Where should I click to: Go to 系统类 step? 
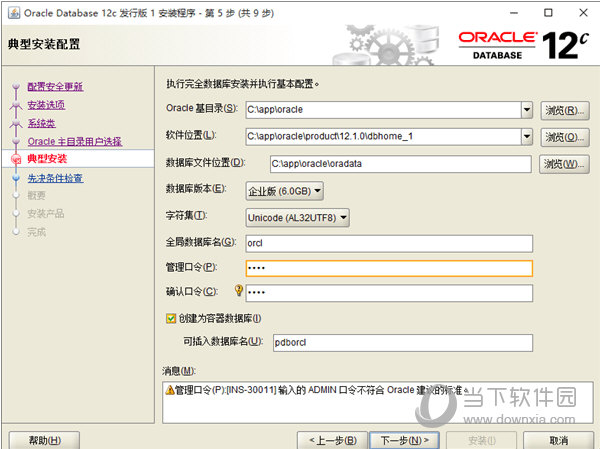pos(41,123)
